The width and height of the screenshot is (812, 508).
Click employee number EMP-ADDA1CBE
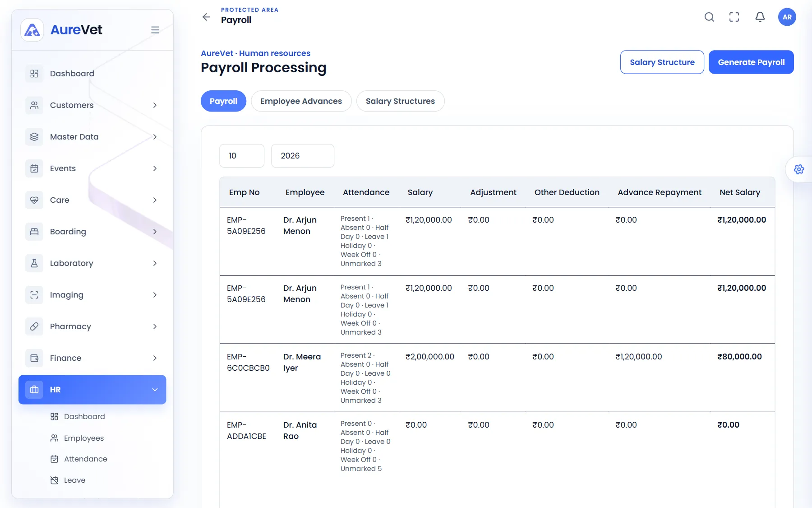(246, 430)
